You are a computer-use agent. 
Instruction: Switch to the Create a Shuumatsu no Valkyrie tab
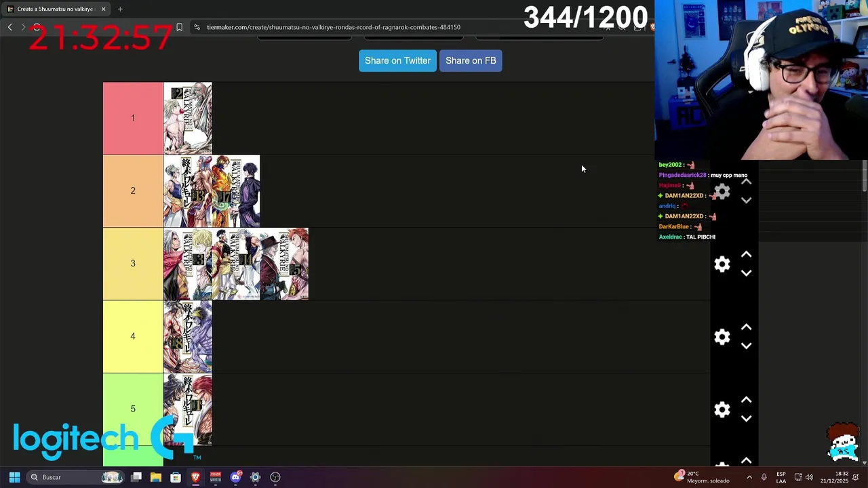(x=56, y=9)
